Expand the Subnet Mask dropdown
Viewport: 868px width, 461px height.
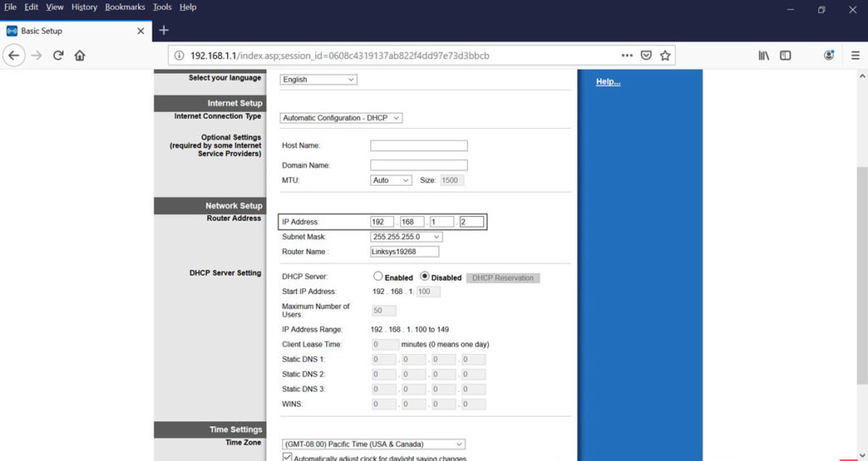point(406,236)
